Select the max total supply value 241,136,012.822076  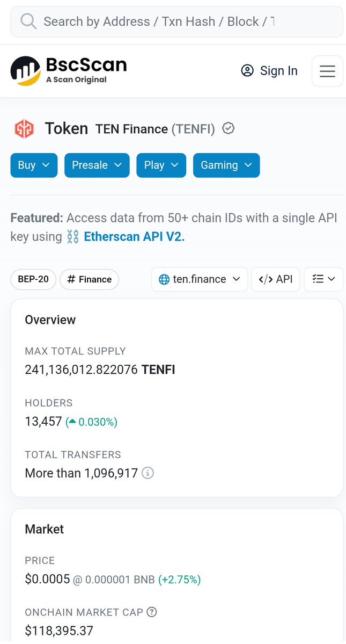[x=81, y=370]
